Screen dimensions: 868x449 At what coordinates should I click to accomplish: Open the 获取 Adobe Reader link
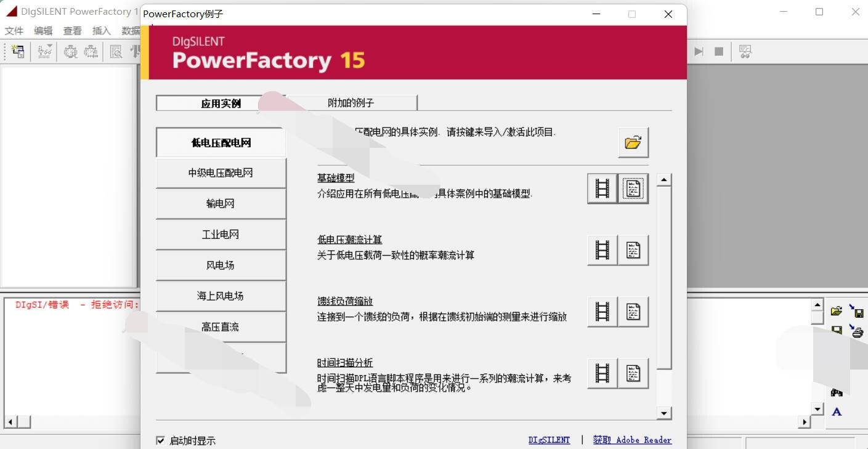(632, 440)
